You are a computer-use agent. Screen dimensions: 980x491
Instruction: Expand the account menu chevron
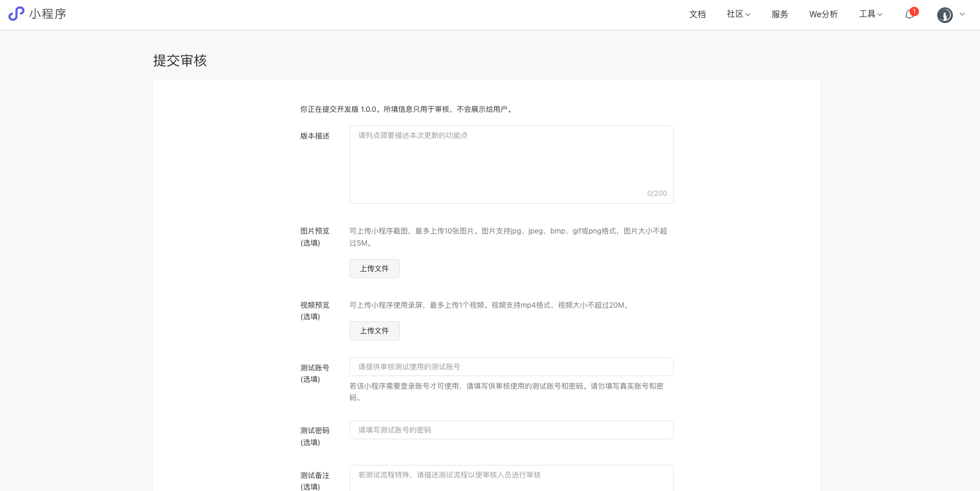click(x=962, y=14)
